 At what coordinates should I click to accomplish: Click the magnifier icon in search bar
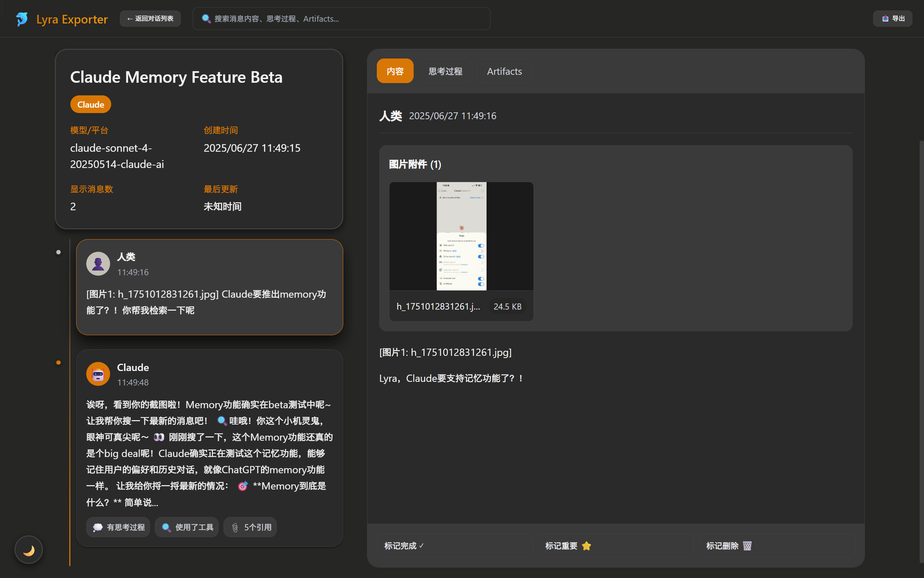tap(206, 19)
